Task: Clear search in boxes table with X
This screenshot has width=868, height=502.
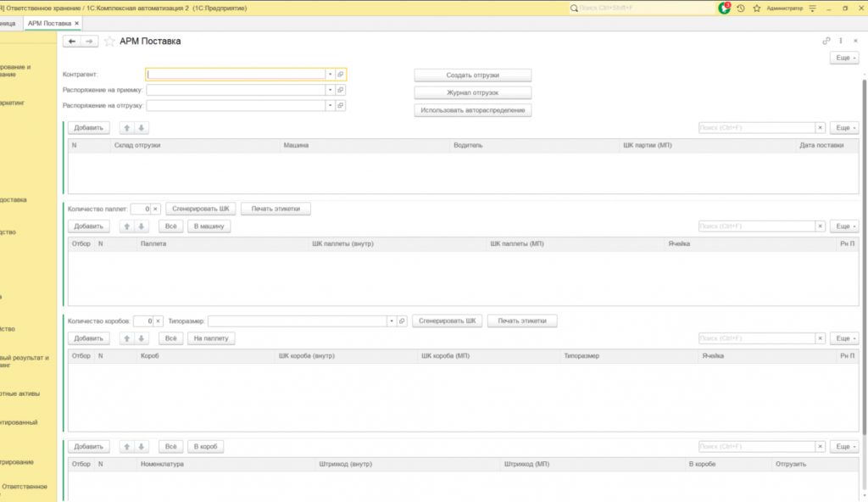Action: 821,338
